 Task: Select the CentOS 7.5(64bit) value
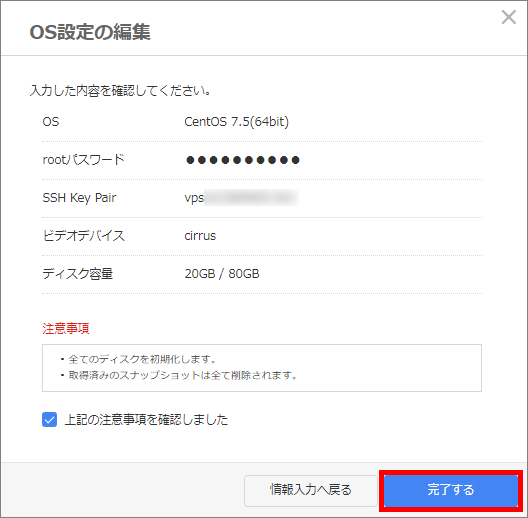pyautogui.click(x=236, y=122)
